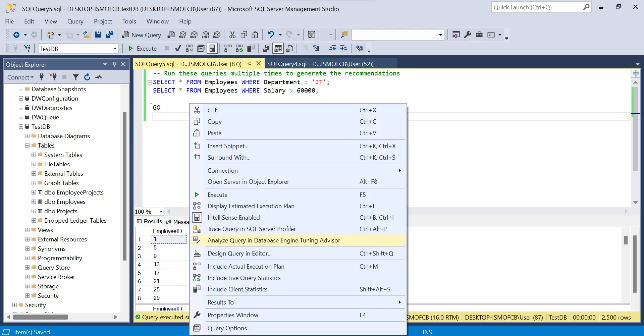Click the Open File toolbar icon
This screenshot has height=336, width=644.
87,35
